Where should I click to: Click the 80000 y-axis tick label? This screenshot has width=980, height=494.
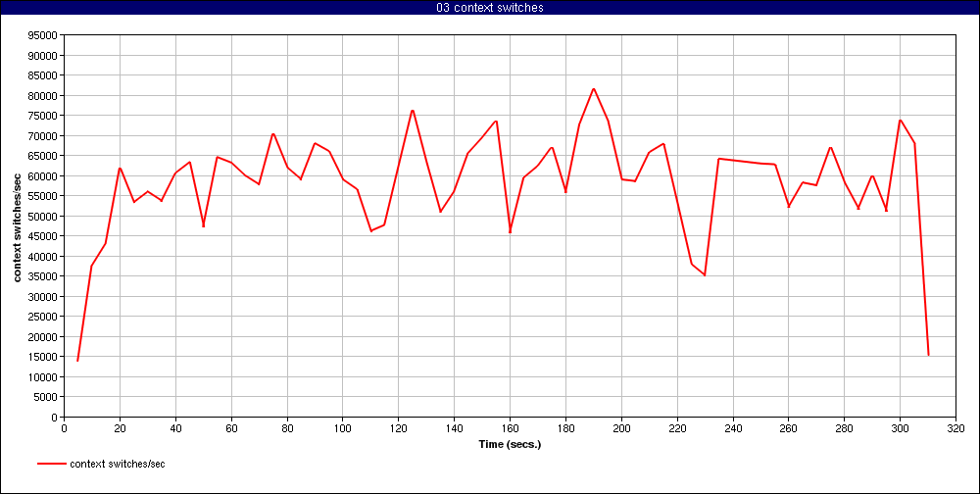point(44,96)
